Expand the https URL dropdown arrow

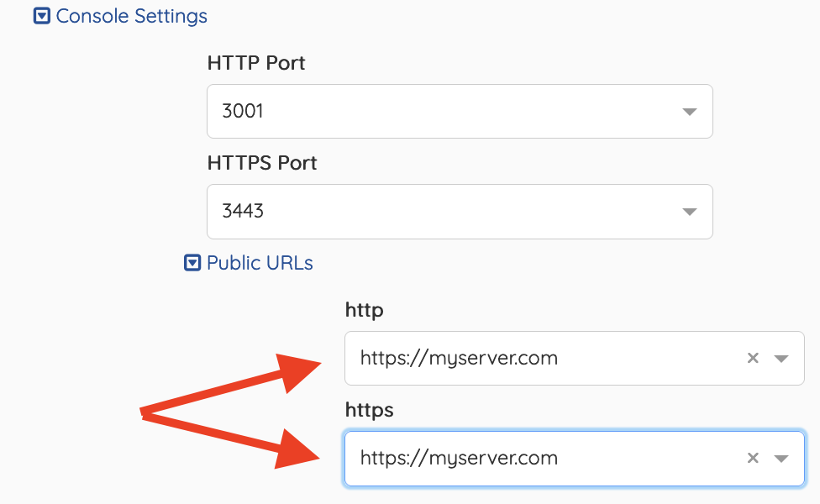781,459
